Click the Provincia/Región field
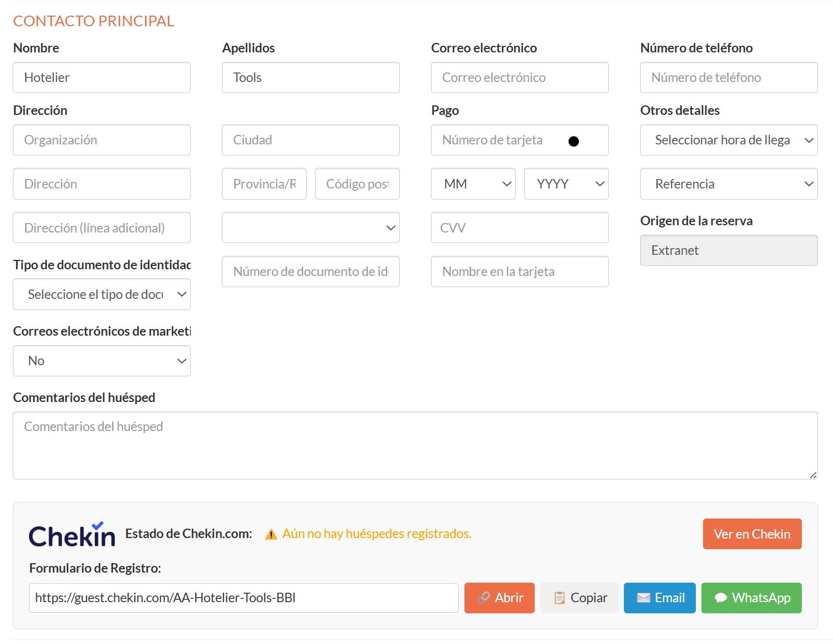Viewport: 833px width, 644px height. pyautogui.click(x=264, y=183)
